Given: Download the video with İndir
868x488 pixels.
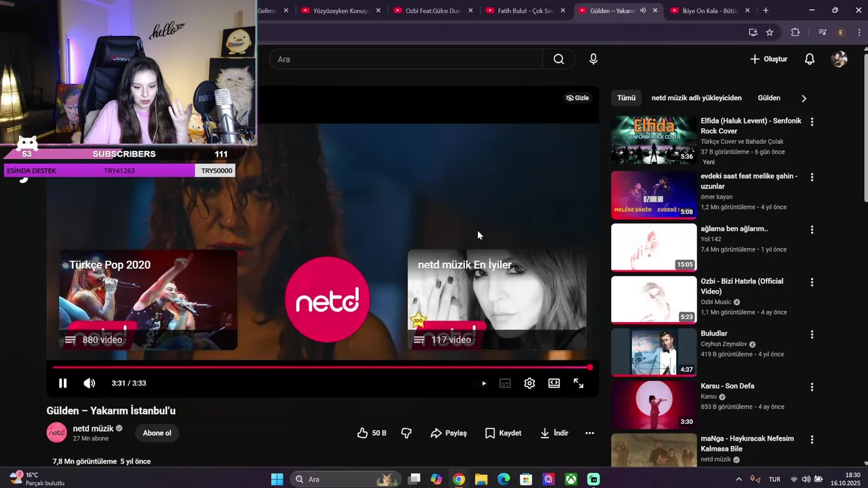Looking at the screenshot, I should [x=554, y=433].
